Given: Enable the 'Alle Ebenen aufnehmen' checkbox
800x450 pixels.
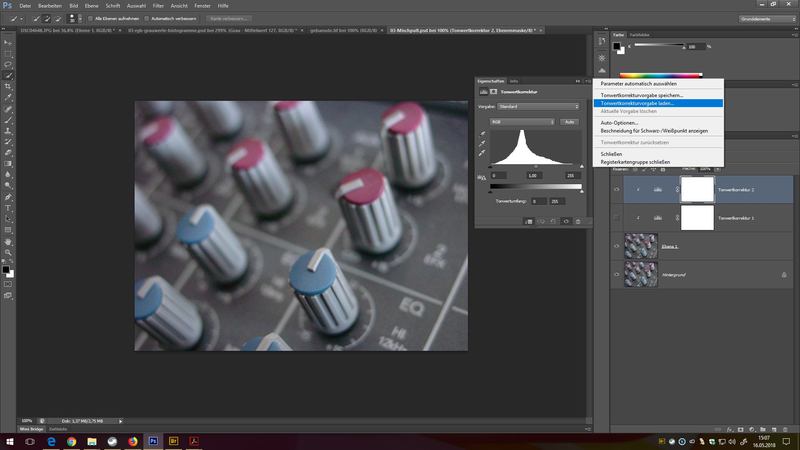Looking at the screenshot, I should pyautogui.click(x=90, y=18).
